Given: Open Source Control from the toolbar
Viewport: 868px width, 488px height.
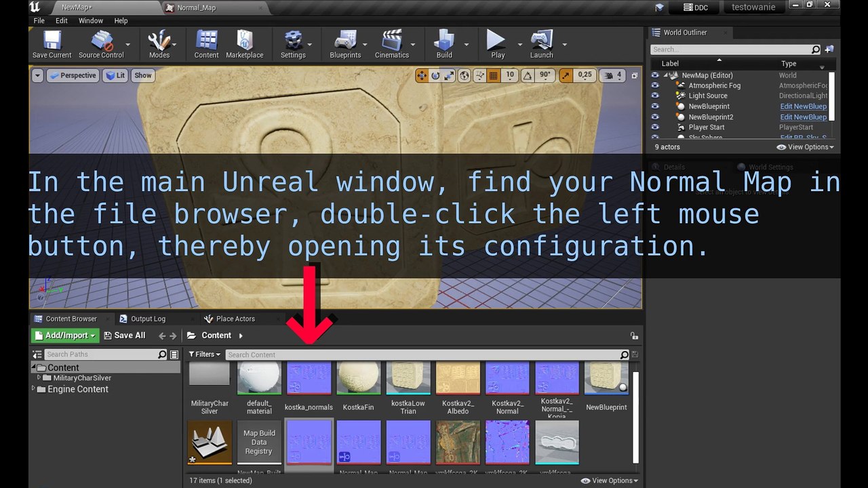Looking at the screenshot, I should coord(101,45).
